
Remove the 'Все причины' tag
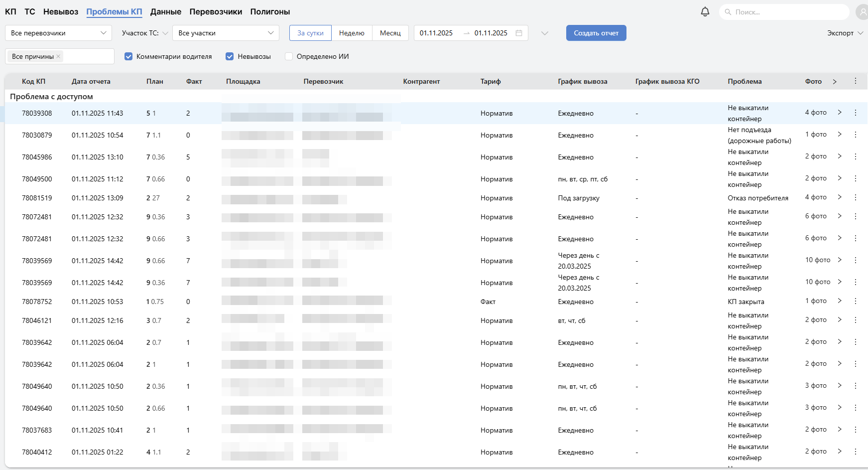point(58,56)
